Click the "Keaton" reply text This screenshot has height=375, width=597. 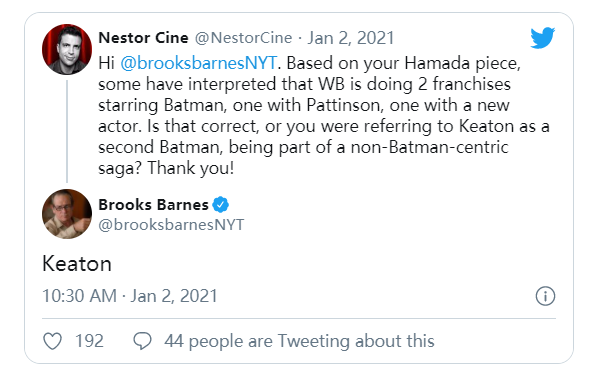click(77, 264)
